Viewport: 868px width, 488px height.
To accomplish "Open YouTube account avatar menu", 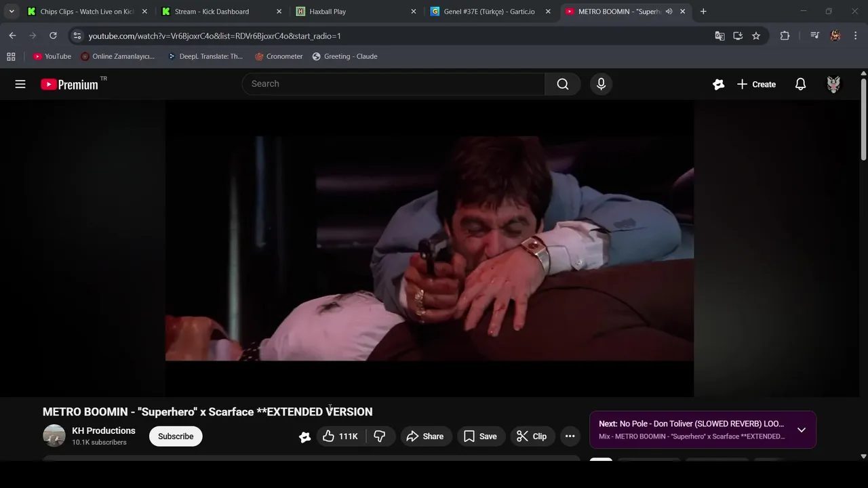I will [833, 84].
